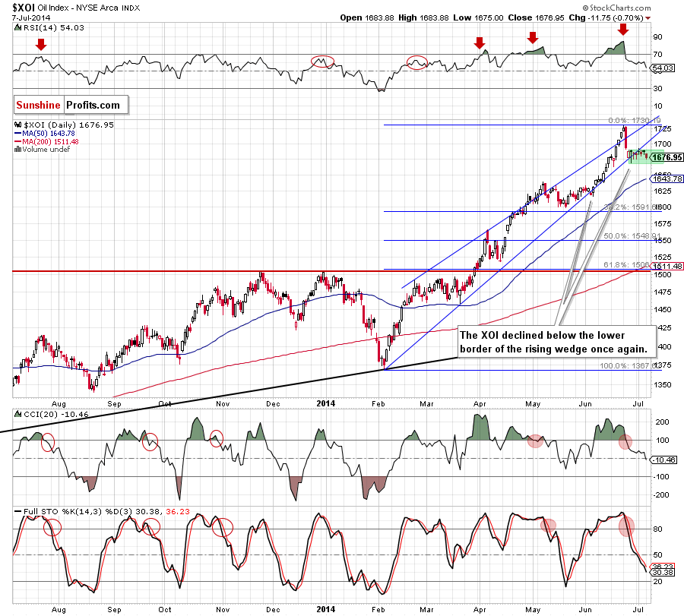Click the Open 1683.88 value

[367, 18]
